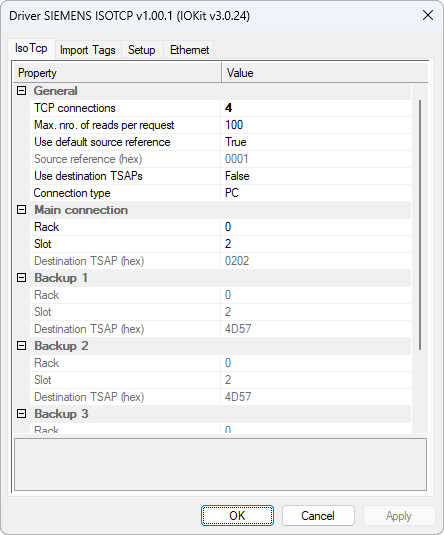444x535 pixels.
Task: Select the Rack label under Main connection
Action: [46, 227]
